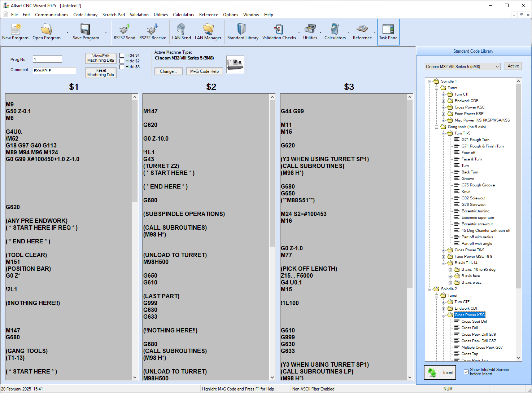Click the code library tree vertical scrollbar
Viewport: 532px width, 393px height.
click(519, 220)
